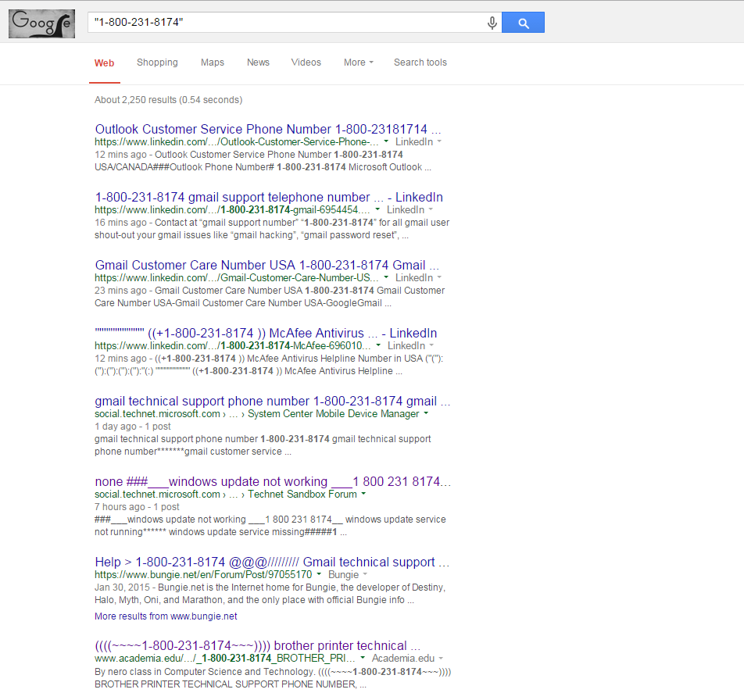744x700 pixels.
Task: Expand green arrow beside bungie.net Forum Post URL
Action: pos(319,574)
